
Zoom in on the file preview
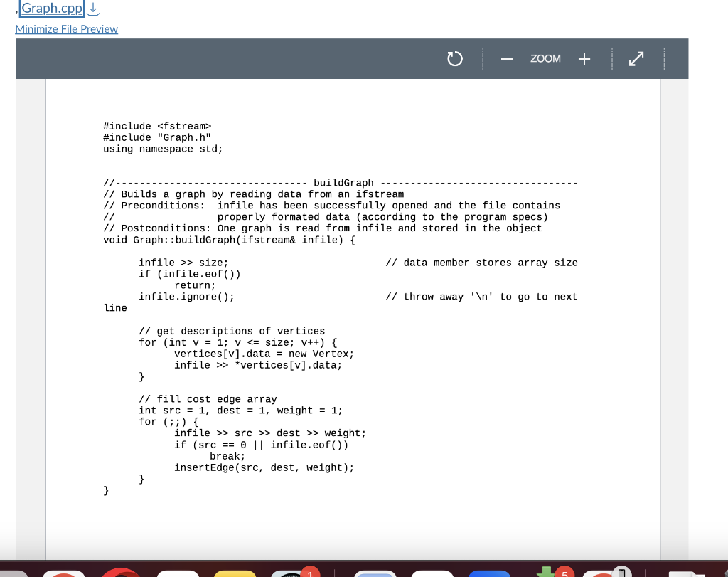coord(584,59)
